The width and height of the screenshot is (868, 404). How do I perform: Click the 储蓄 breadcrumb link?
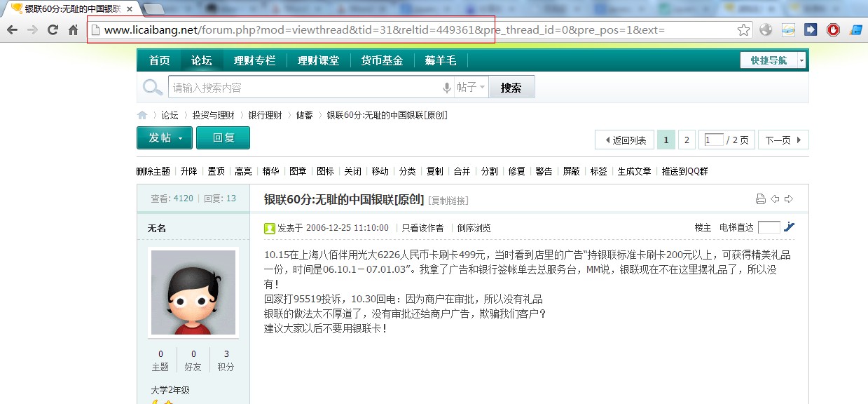[x=305, y=115]
